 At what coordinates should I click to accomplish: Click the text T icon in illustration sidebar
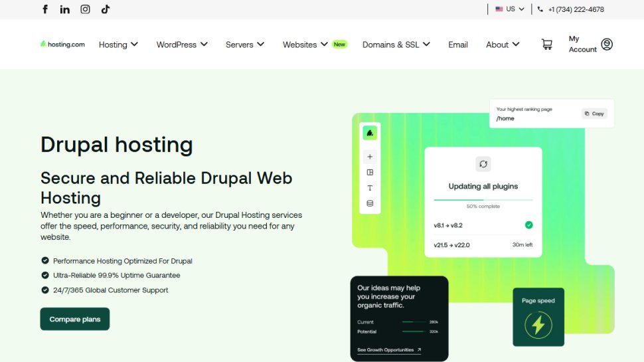pos(370,188)
